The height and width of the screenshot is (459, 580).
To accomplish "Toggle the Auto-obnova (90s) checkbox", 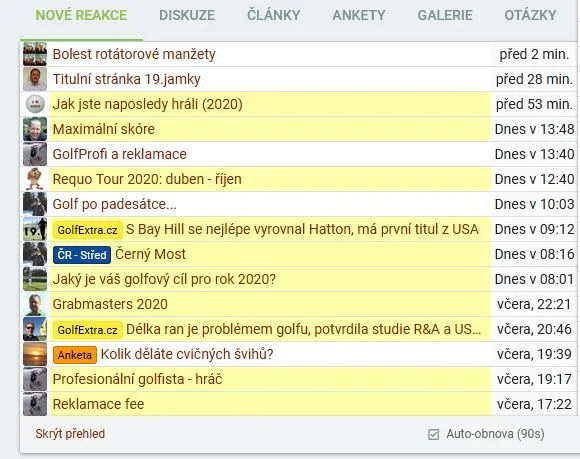I will (x=433, y=434).
